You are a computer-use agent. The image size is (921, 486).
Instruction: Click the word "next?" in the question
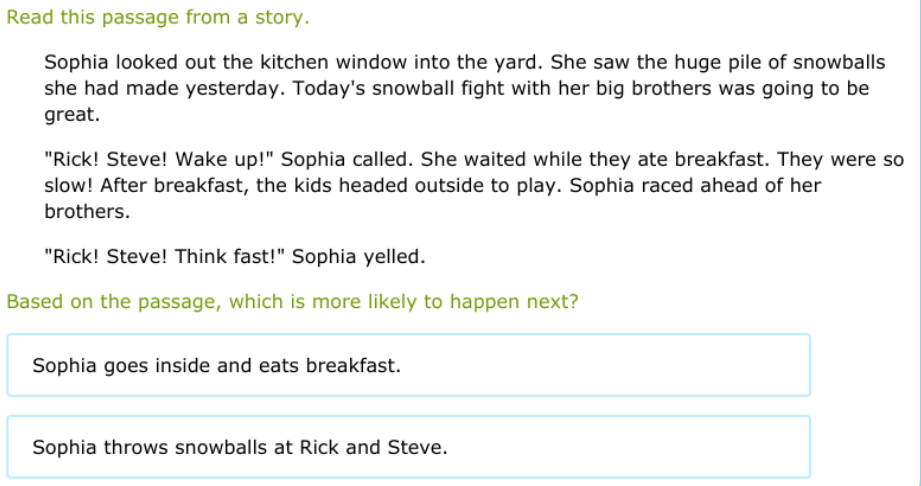[553, 301]
